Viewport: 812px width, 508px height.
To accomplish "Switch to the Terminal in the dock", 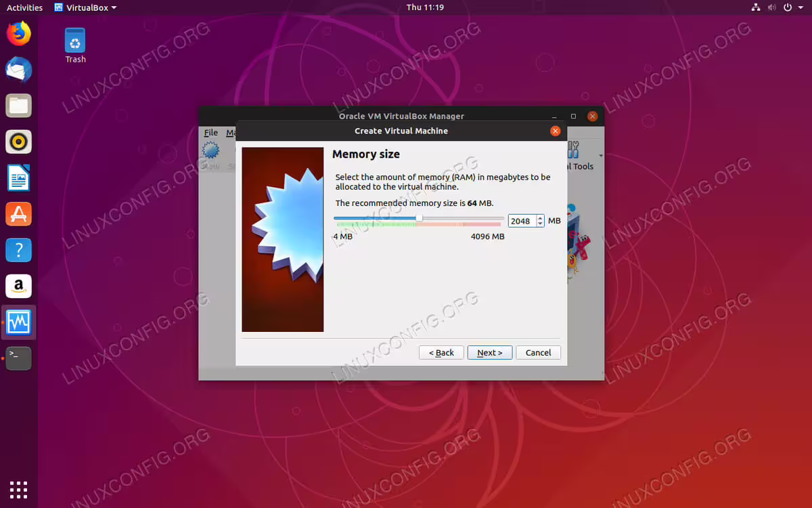I will tap(19, 358).
